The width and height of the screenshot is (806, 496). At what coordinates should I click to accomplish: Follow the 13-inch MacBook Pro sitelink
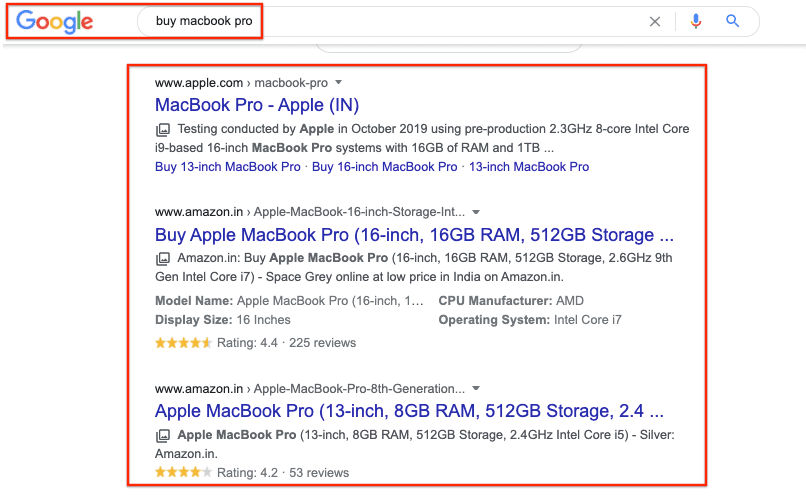529,167
